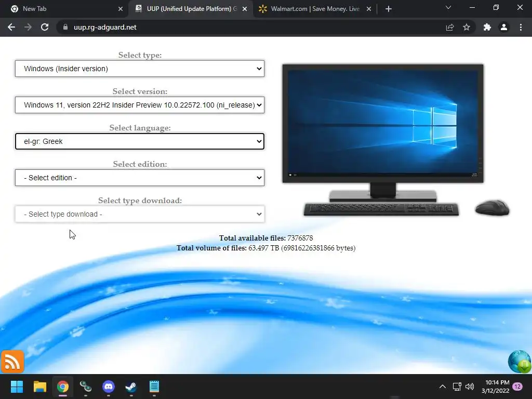This screenshot has height=399, width=532.
Task: Open the clock showing 10:14 PM
Action: (x=495, y=387)
